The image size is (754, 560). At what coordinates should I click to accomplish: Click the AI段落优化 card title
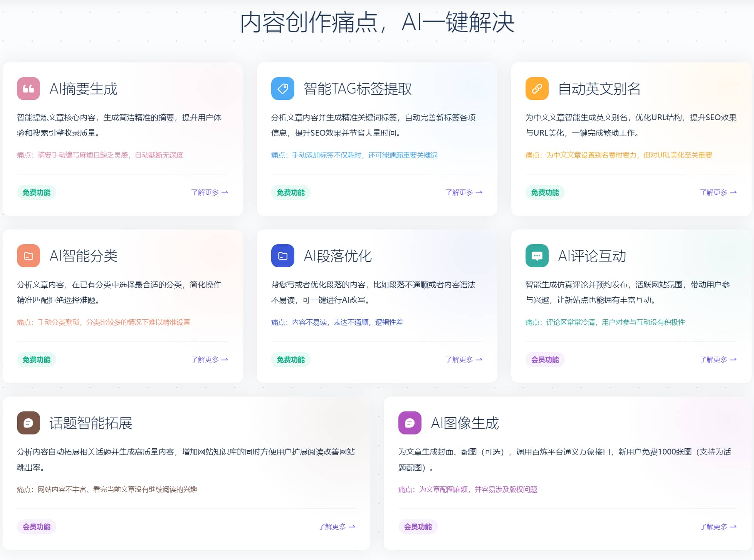pos(338,256)
